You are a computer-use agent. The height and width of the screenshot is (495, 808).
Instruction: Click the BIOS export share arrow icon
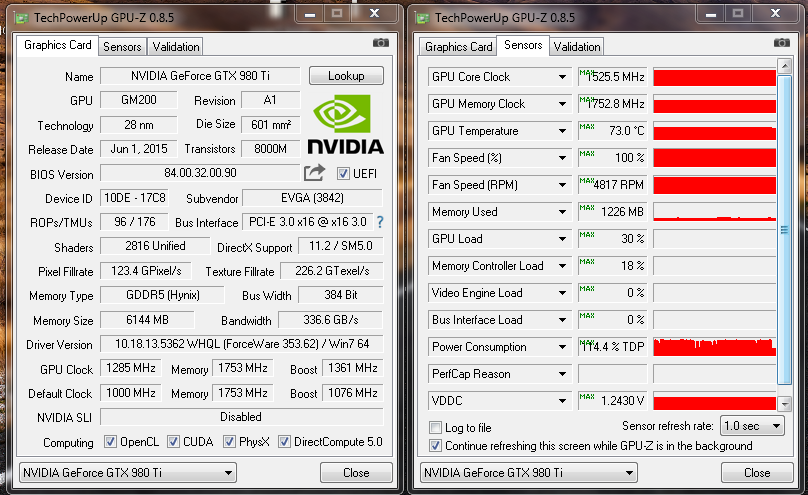point(315,173)
